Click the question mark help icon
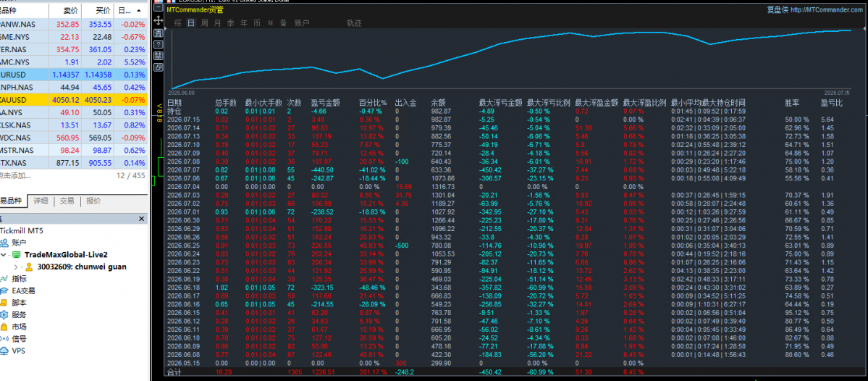The height and width of the screenshot is (381, 868). (158, 44)
